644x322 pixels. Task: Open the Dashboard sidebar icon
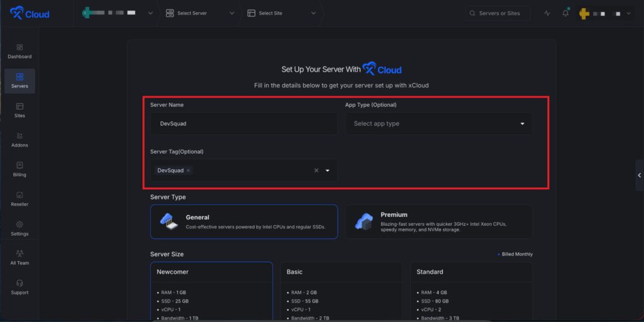pos(19,51)
